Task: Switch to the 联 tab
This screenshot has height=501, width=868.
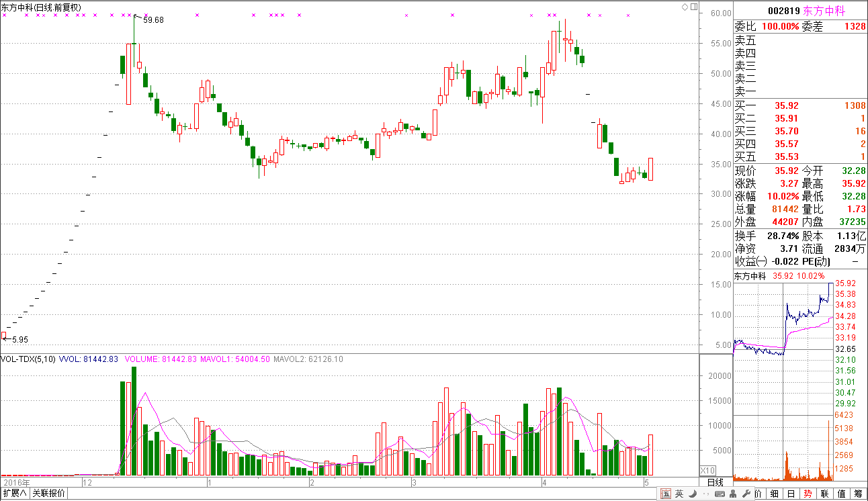Action: (825, 494)
